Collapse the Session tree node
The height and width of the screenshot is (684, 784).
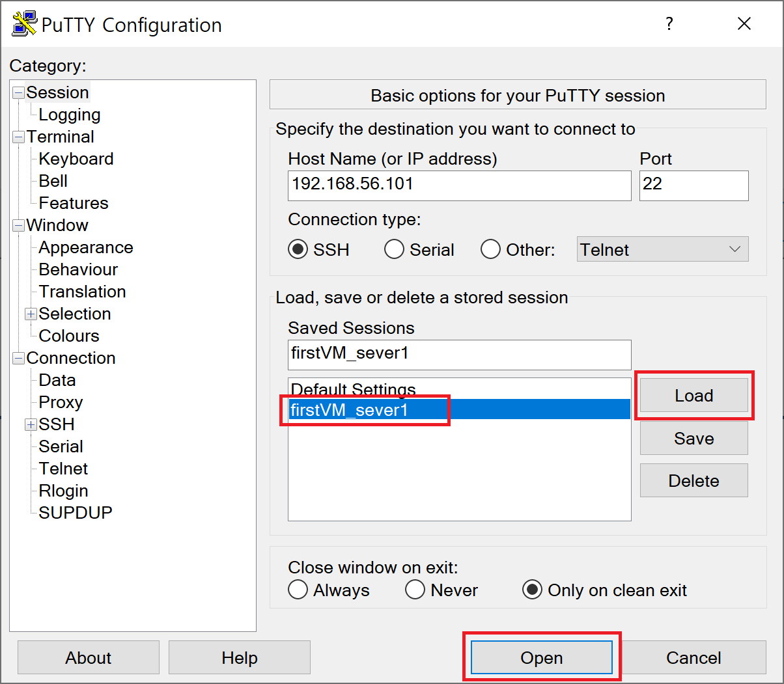click(18, 92)
